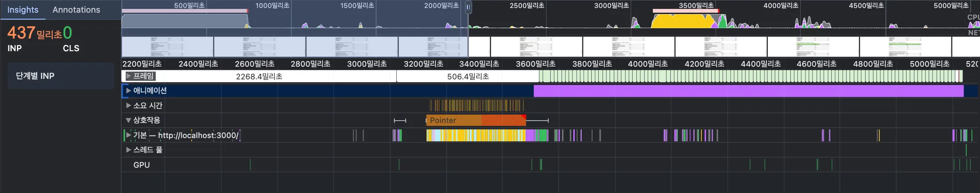The height and width of the screenshot is (193, 980).
Task: Expand the 소요 시간 track
Action: click(129, 106)
